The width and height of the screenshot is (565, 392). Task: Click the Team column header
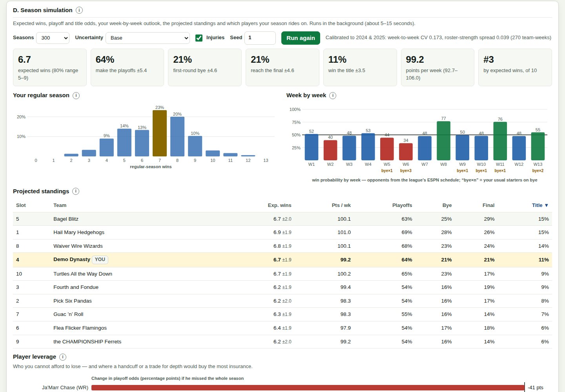point(60,205)
